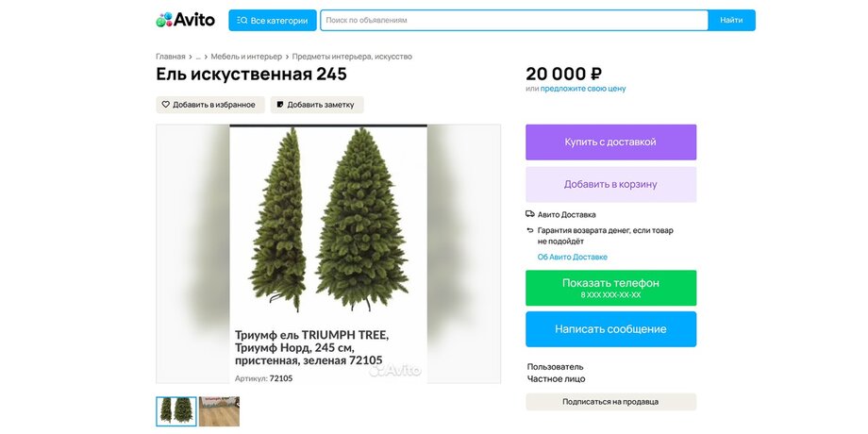
Task: Click предложите свою цену link
Action: click(x=583, y=89)
